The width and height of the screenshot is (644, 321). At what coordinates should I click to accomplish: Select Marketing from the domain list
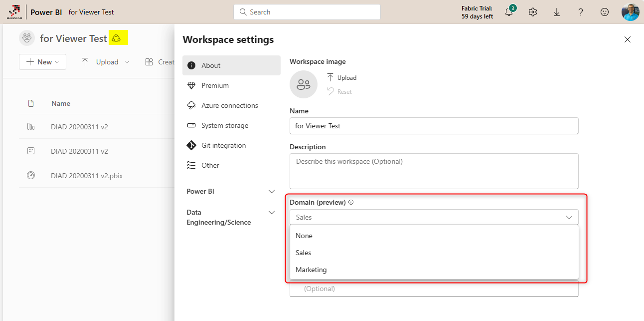pyautogui.click(x=311, y=270)
